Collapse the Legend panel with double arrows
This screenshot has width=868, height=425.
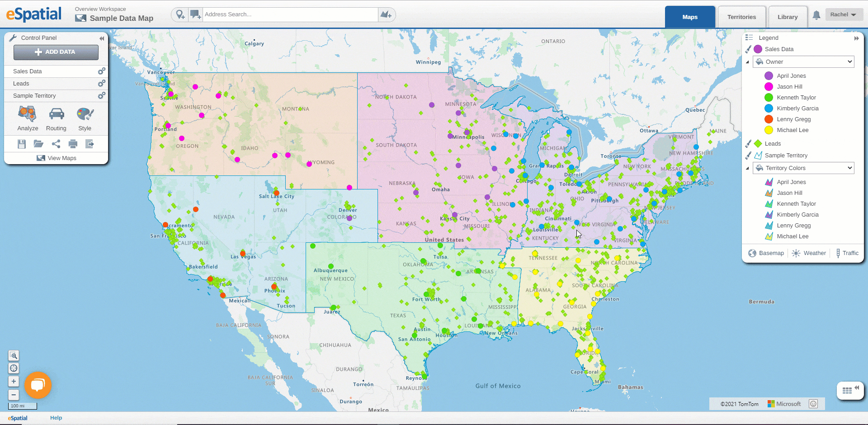[856, 38]
